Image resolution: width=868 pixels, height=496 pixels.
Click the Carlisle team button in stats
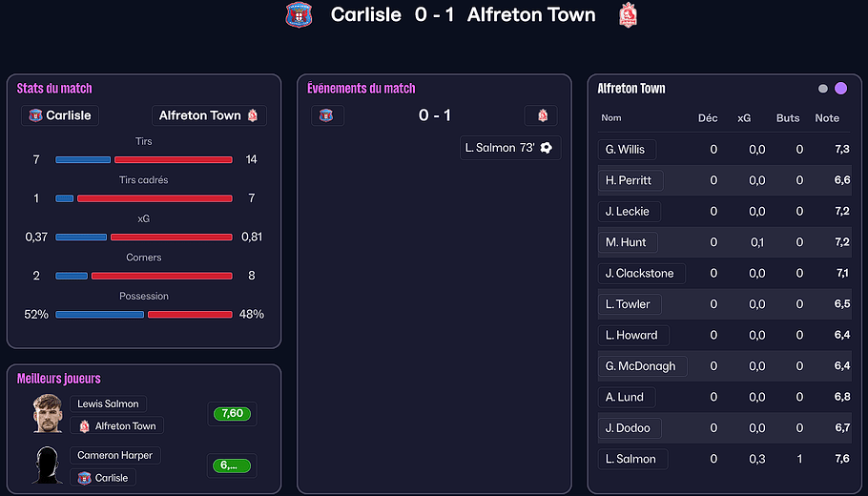(x=60, y=115)
